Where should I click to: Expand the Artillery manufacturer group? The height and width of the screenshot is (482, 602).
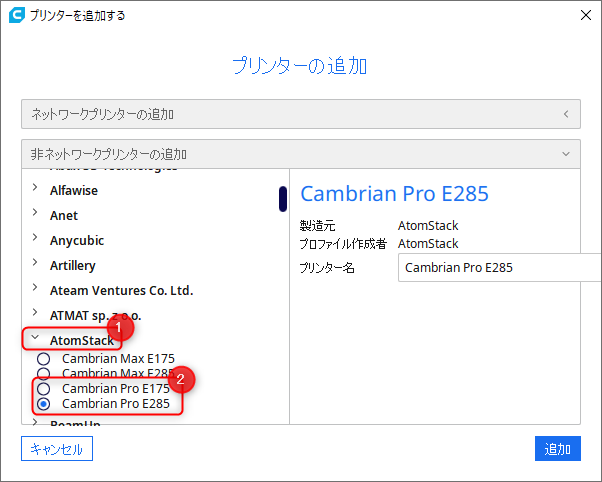35,262
